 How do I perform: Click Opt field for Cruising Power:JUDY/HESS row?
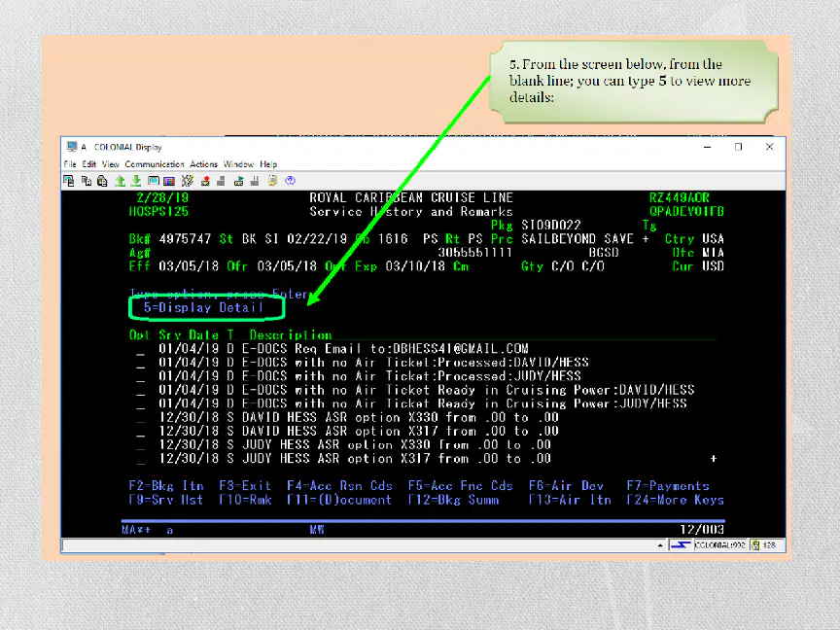click(140, 405)
